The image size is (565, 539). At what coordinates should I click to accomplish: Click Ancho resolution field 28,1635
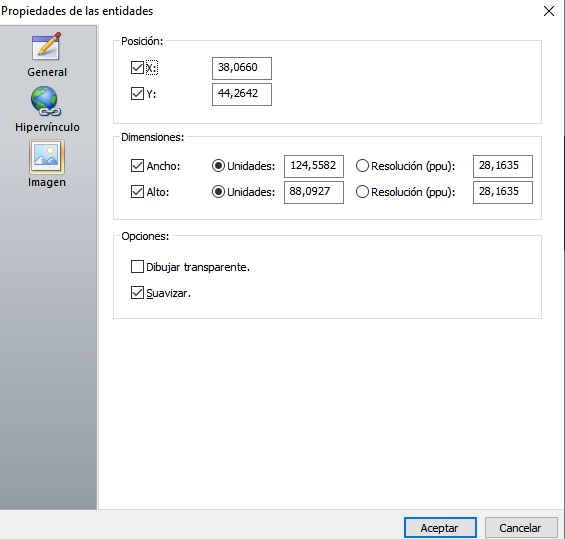503,166
